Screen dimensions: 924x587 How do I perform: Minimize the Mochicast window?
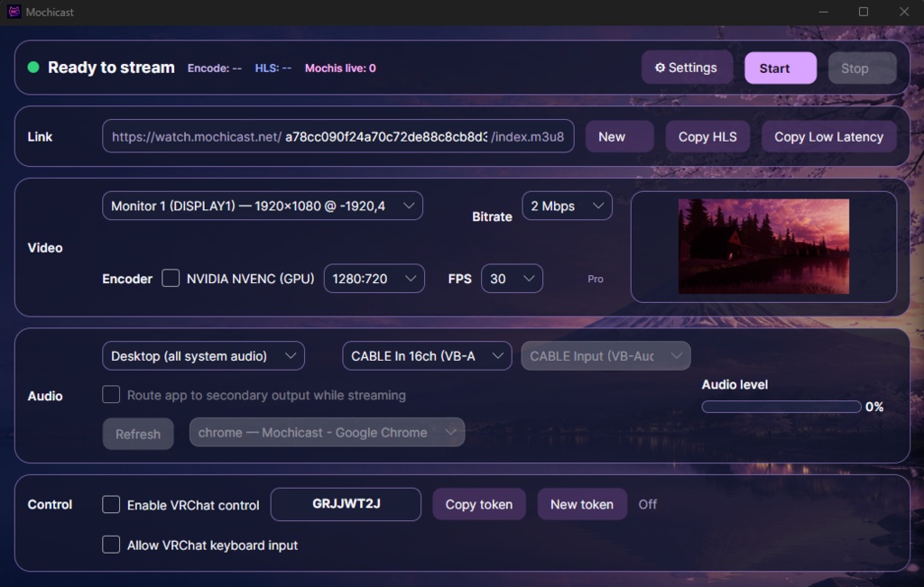[x=824, y=12]
